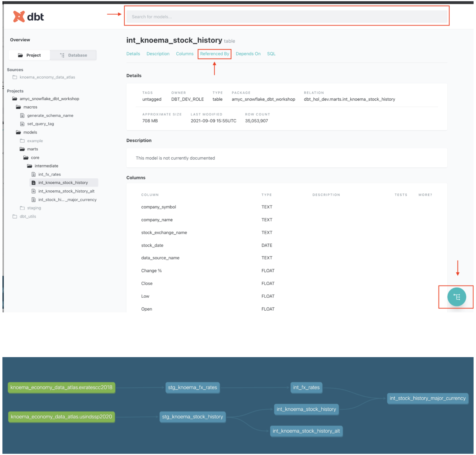Collapse the intermediate folder
The width and height of the screenshot is (476, 455).
pos(46,166)
